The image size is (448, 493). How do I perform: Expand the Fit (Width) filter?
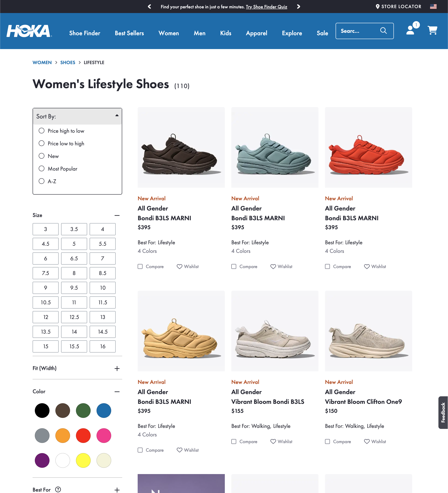[117, 368]
